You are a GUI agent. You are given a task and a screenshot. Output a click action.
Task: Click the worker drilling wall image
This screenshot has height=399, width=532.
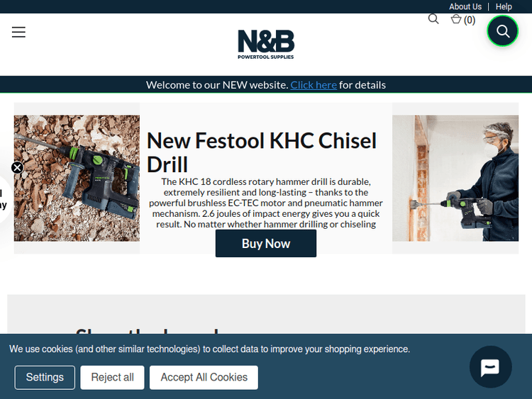coord(455,178)
